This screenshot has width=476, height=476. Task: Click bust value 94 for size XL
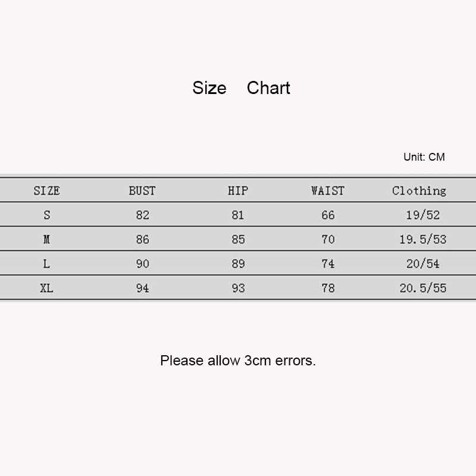tap(142, 289)
